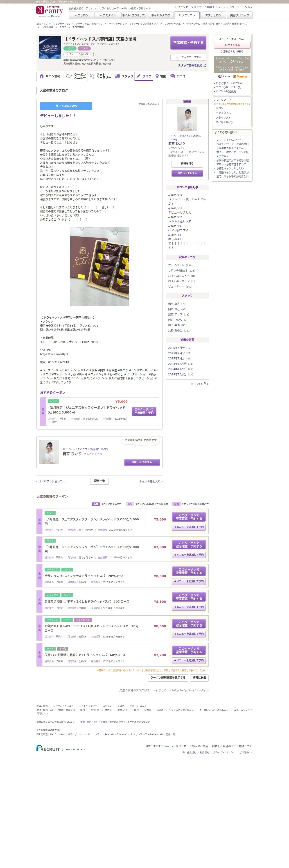
Task: Switch to the スタッフ tab
Action: 124,76
